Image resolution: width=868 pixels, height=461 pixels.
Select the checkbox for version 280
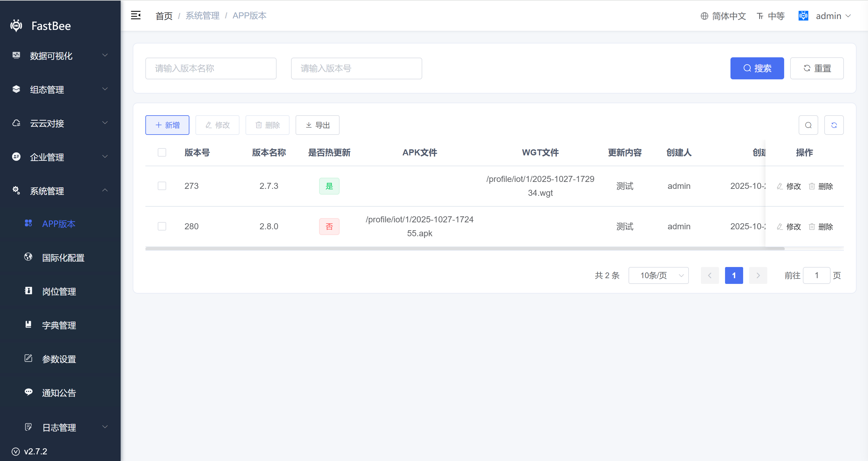162,227
